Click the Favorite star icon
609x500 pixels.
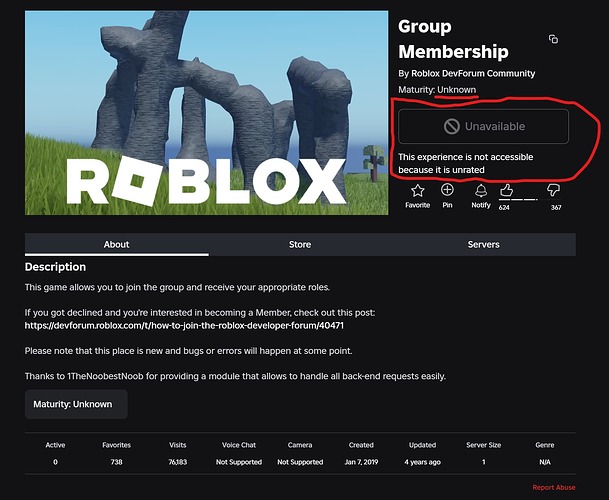point(418,191)
